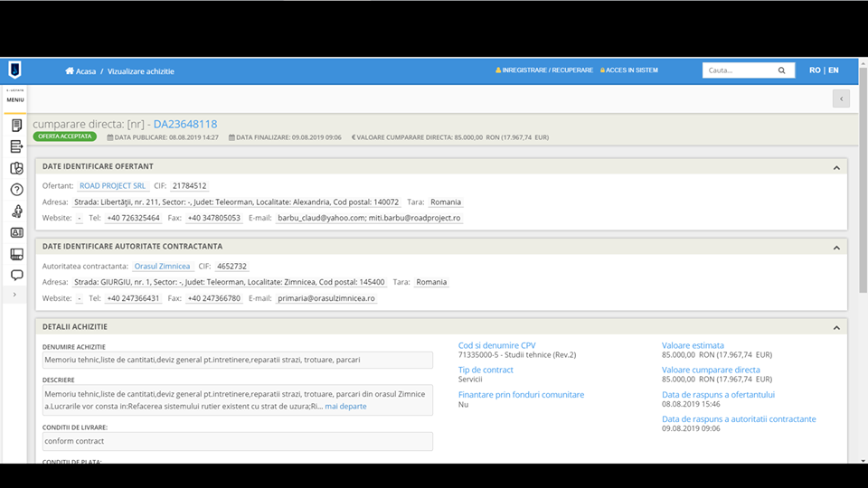Open the document icon in the sidebar
Screen dimensions: 868x488
(x=16, y=125)
